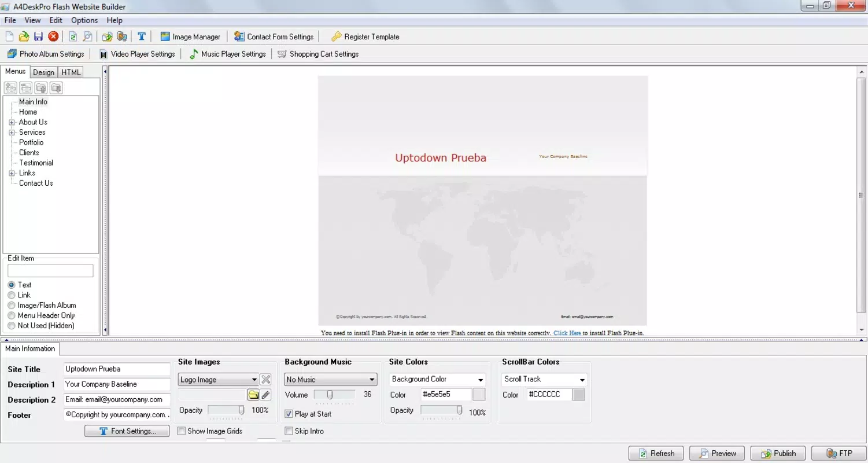Image resolution: width=868 pixels, height=463 pixels.
Task: Open Shopping Cart Settings
Action: click(318, 54)
